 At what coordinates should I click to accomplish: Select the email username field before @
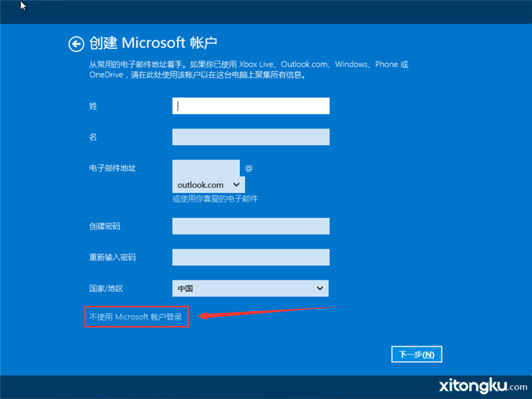(205, 167)
